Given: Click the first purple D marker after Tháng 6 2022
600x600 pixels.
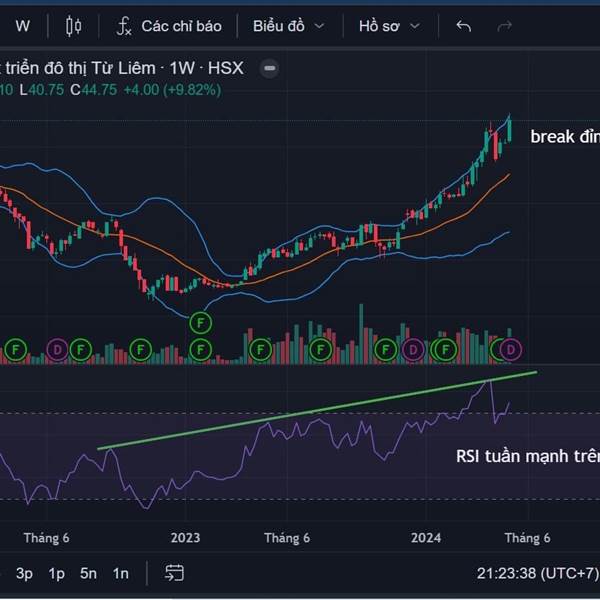Looking at the screenshot, I should tap(57, 349).
